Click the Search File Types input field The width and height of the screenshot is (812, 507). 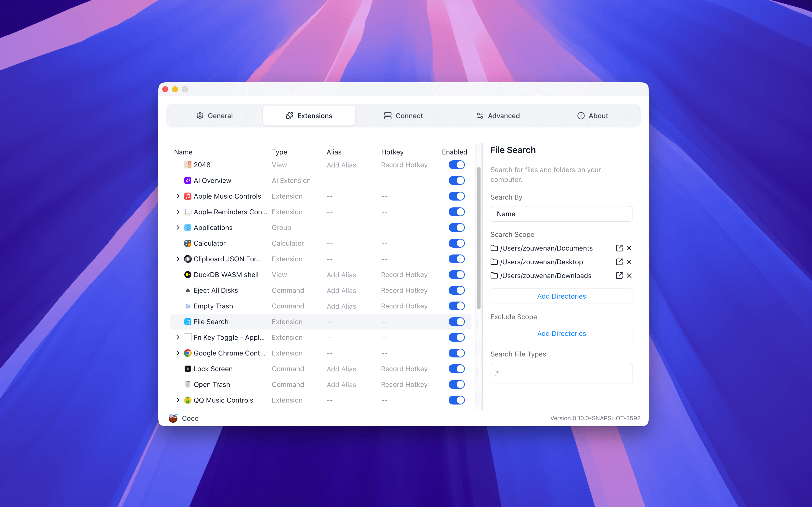561,373
